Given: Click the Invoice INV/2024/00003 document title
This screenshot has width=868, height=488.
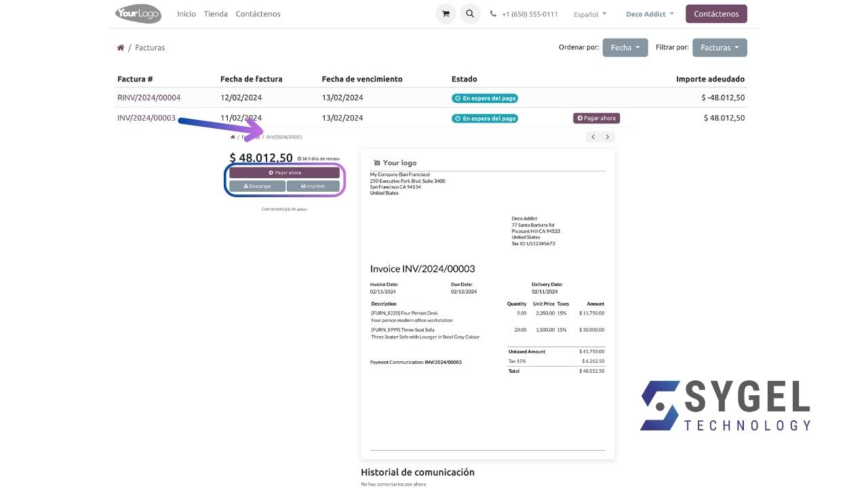Looking at the screenshot, I should coord(422,268).
